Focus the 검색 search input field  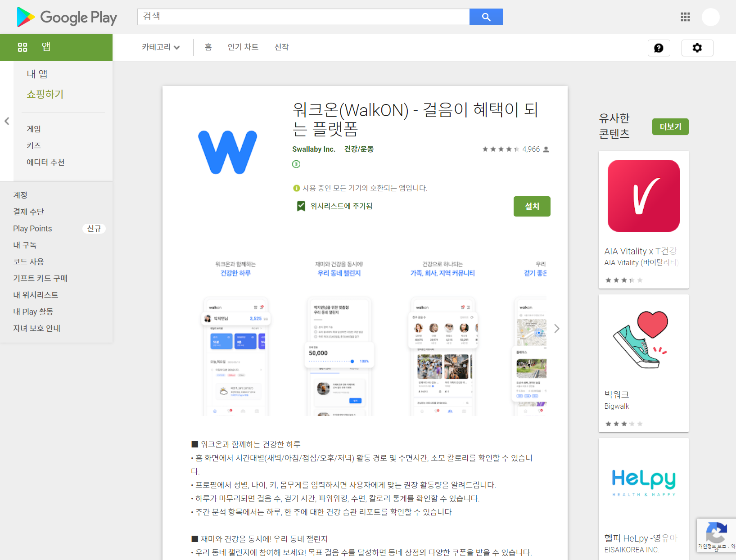(303, 17)
